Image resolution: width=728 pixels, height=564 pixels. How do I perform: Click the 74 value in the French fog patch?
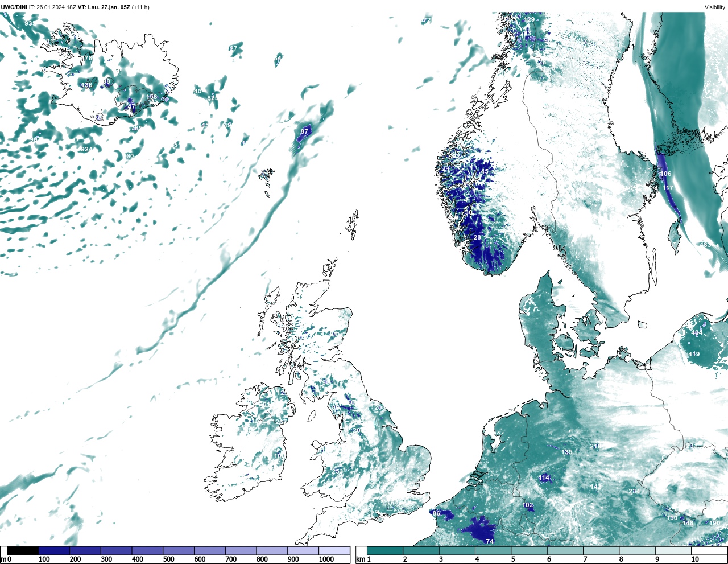tap(490, 541)
